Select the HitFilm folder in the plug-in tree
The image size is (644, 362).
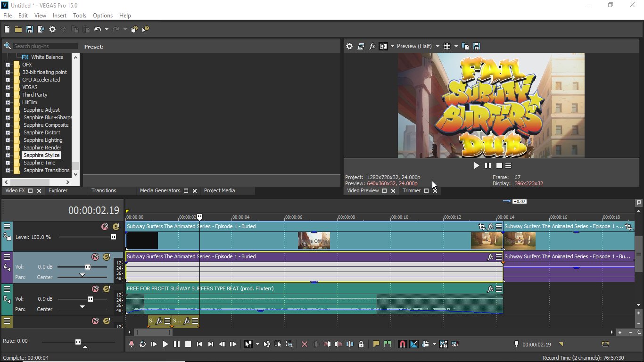point(29,102)
